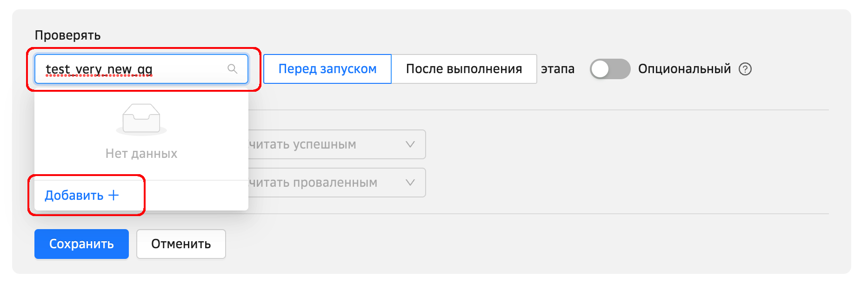Click the 'этапа' text after the tabs
The image size is (868, 285).
pyautogui.click(x=557, y=69)
